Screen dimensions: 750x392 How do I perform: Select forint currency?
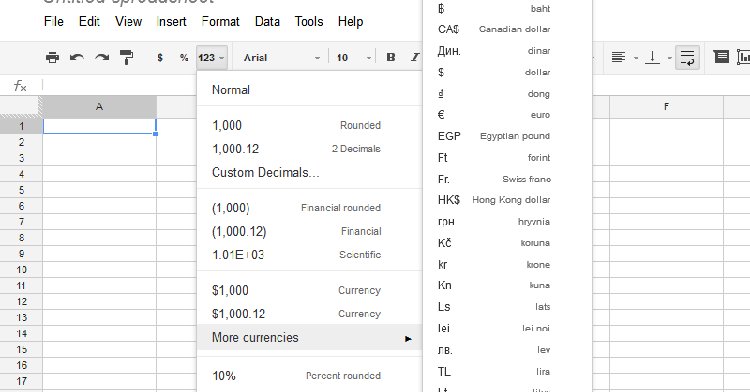coord(507,158)
